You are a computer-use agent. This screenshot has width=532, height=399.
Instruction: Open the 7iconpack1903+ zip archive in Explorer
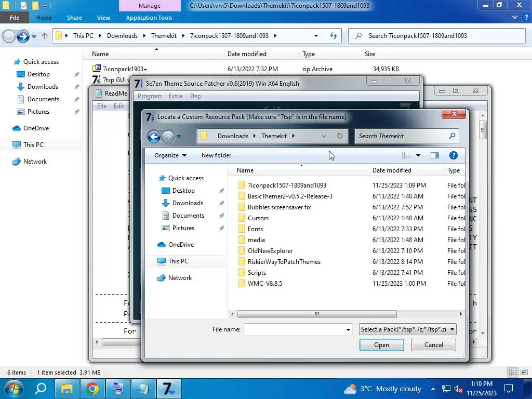pos(125,69)
